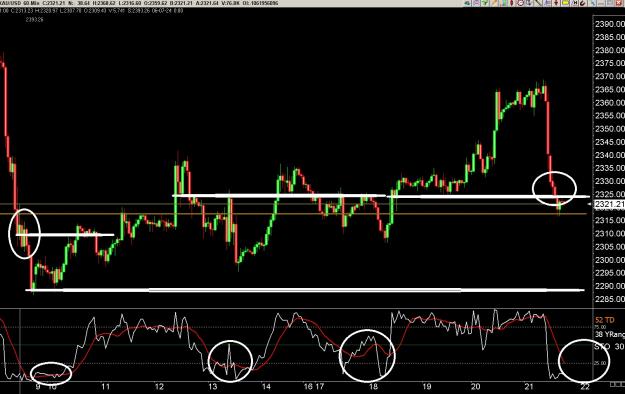Click the 2370.00 price axis label

point(609,76)
